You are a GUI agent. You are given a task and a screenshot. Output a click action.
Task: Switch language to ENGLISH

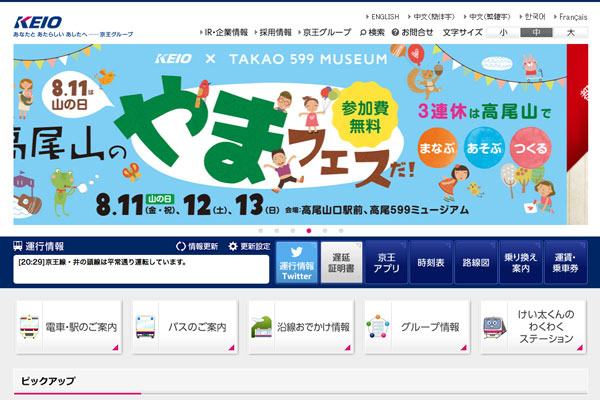(x=385, y=17)
